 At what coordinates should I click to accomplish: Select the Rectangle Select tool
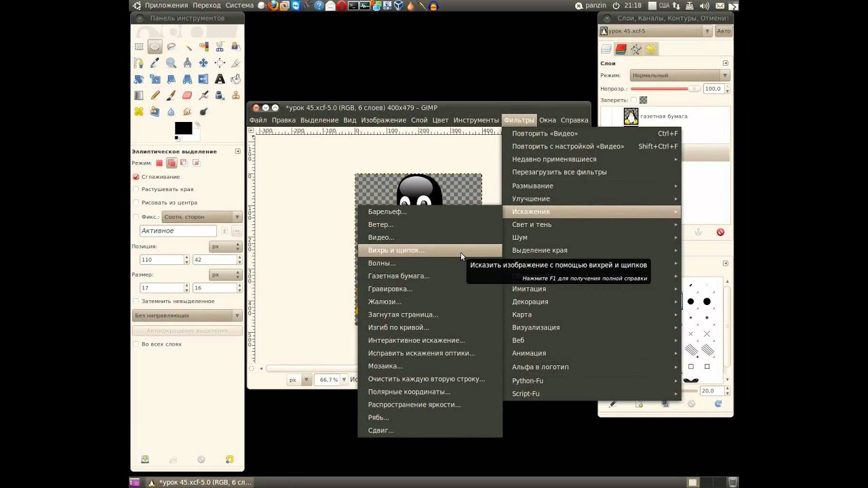point(139,47)
